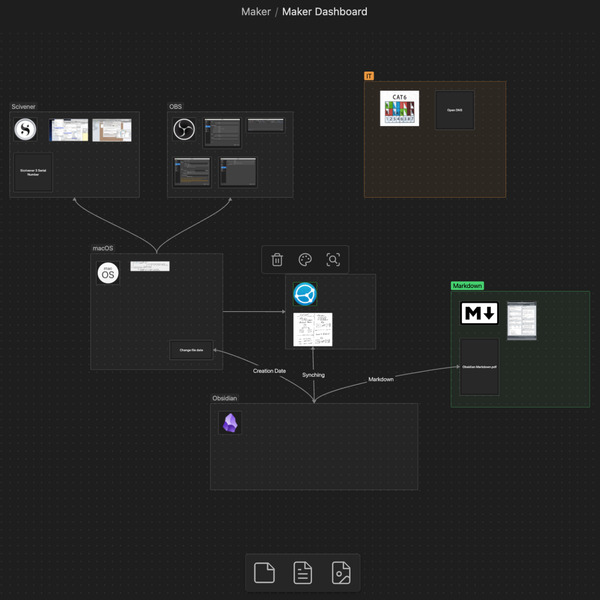Select the macOS logo icon
The height and width of the screenshot is (600, 600).
[108, 273]
